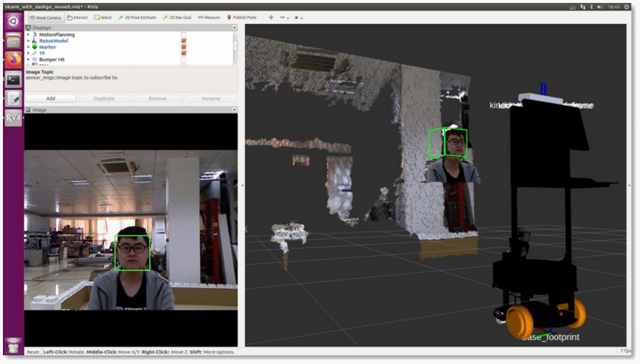Click scroll-down arrow of Displays list
This screenshot has width=640, height=364.
[235, 62]
